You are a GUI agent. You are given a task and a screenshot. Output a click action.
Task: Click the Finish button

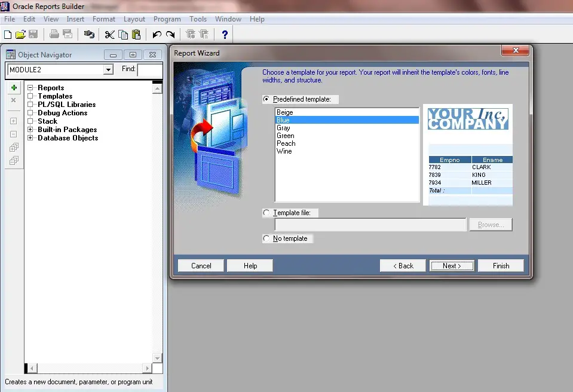click(501, 265)
